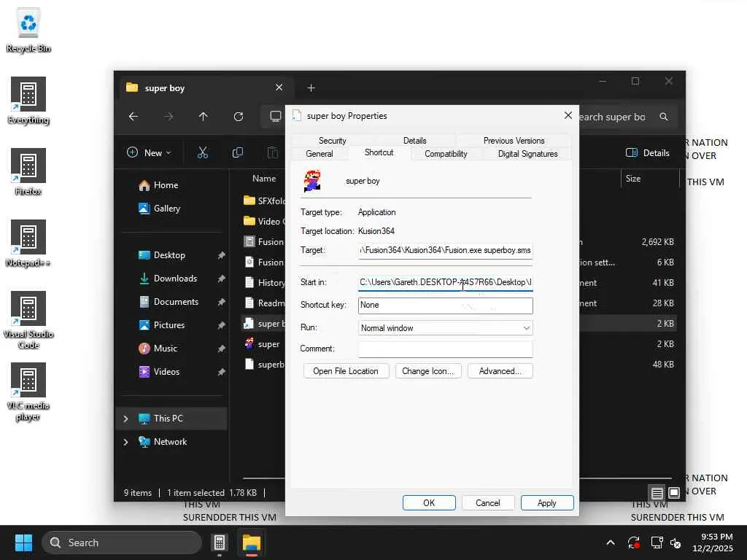Open the Notepad++ desktop shortcut
The height and width of the screenshot is (560, 747).
coord(28,244)
